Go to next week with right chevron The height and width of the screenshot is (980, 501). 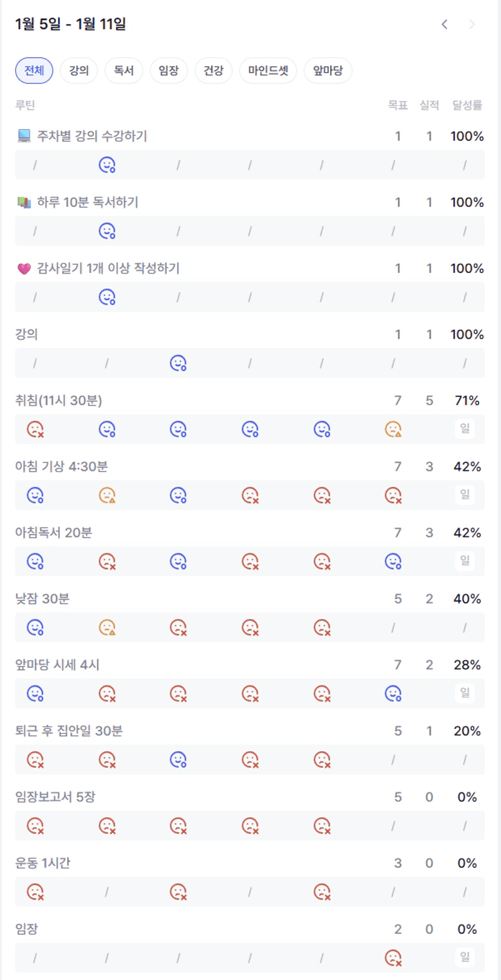point(472,24)
